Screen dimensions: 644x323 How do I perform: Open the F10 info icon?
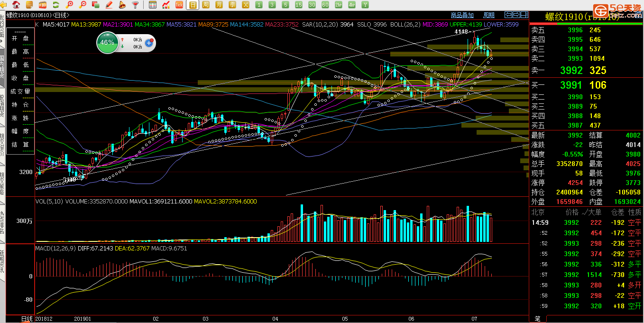42,5
